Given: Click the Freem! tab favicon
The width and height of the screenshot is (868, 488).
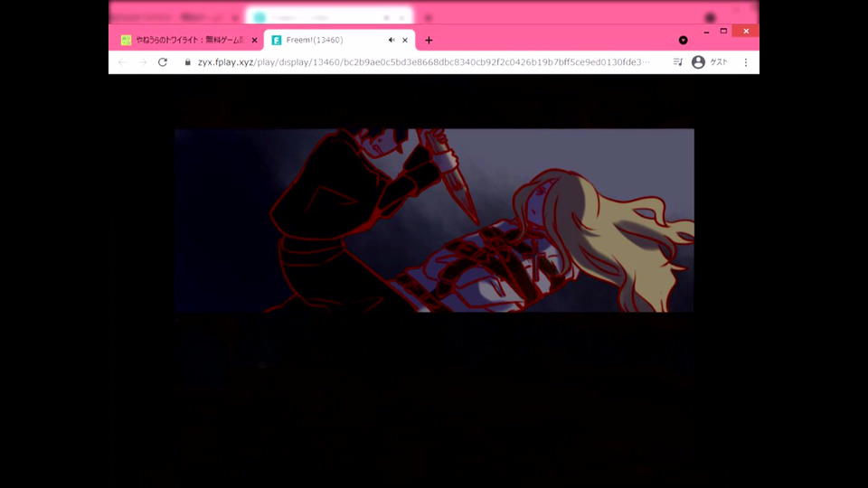Looking at the screenshot, I should 277,41.
